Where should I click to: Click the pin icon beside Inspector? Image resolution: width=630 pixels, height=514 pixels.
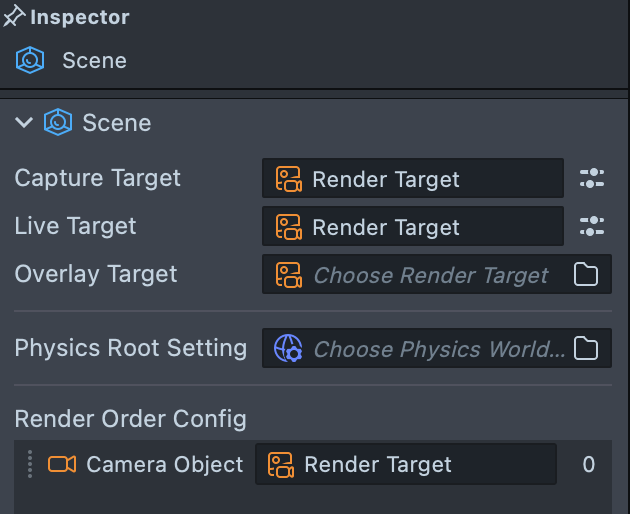14,17
